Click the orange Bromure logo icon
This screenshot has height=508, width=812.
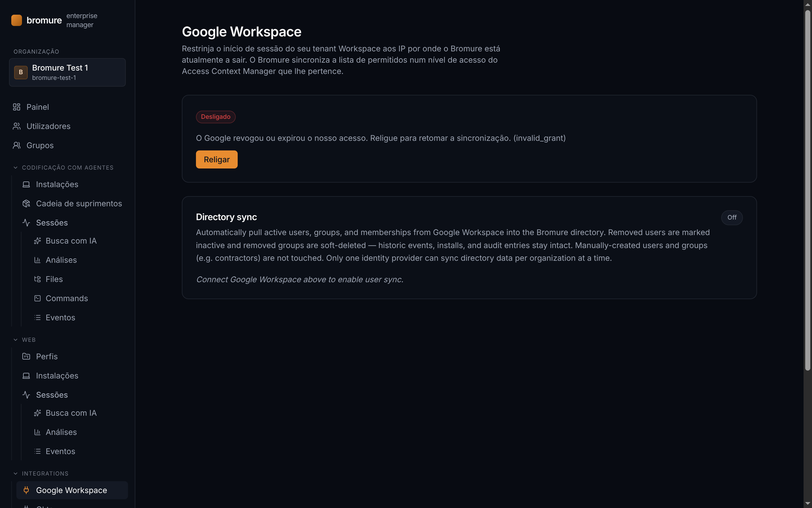point(16,20)
